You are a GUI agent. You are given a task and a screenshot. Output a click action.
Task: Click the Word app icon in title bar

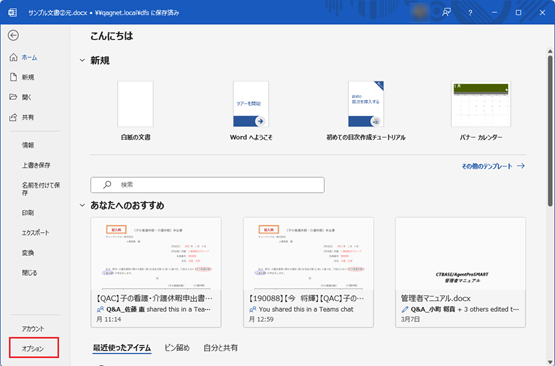(12, 13)
